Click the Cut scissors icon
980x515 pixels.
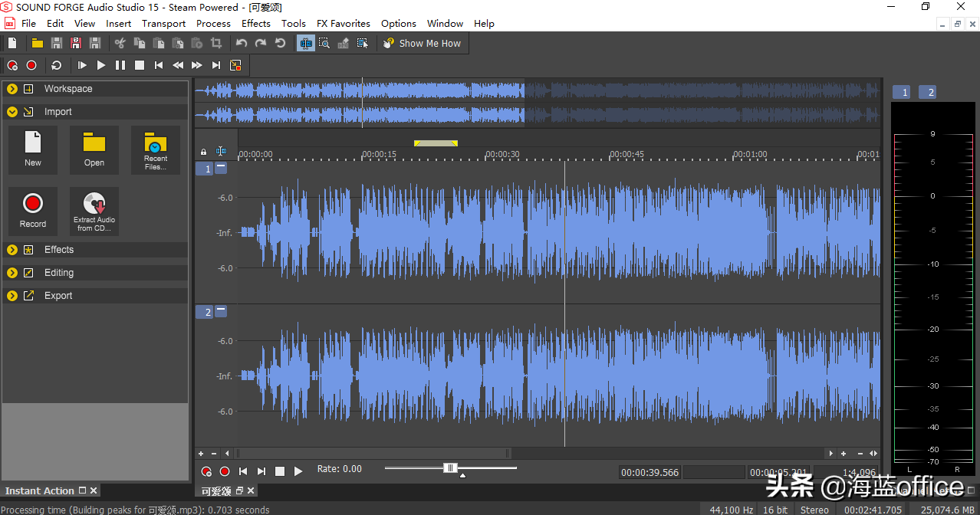120,44
